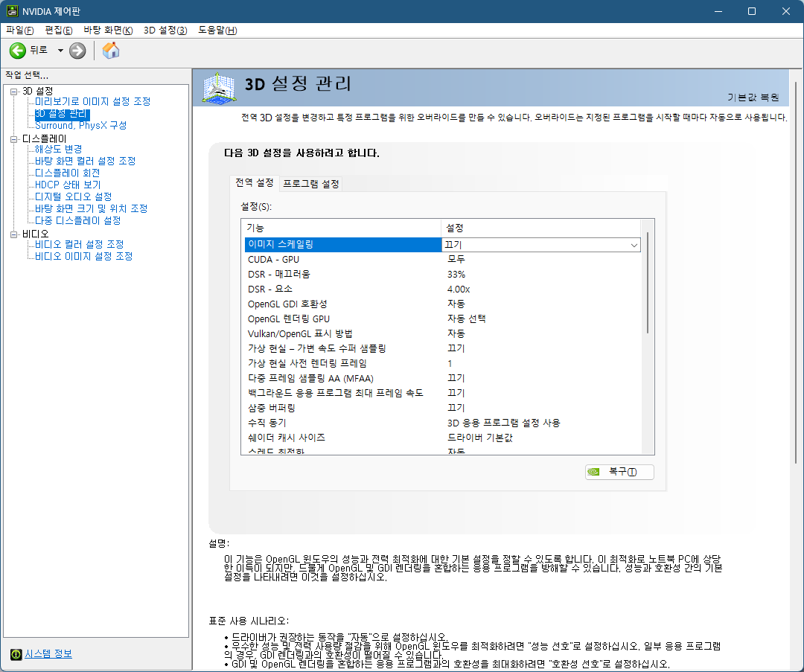Switch to the 프로그램 설정 tab
Screen dimensions: 804x672
[310, 184]
